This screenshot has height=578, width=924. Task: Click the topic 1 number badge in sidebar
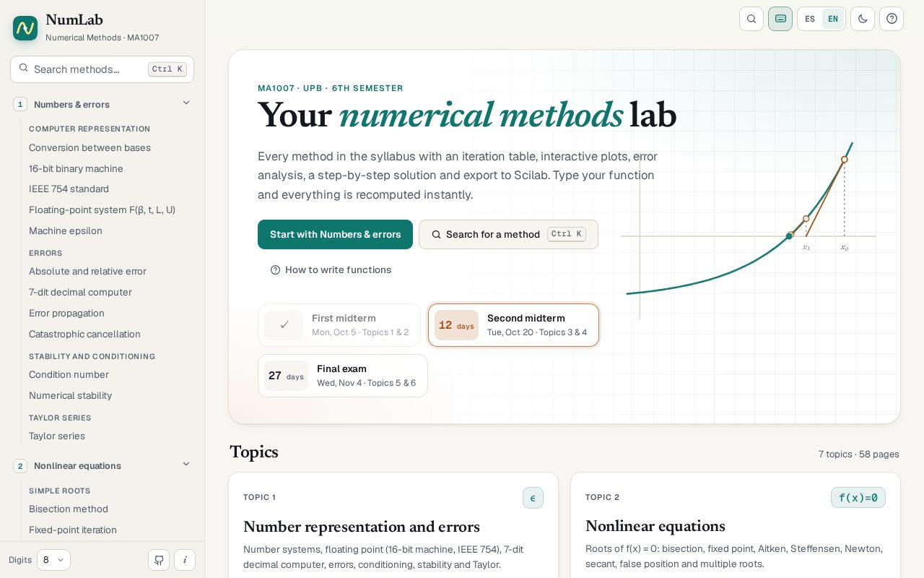click(x=20, y=104)
